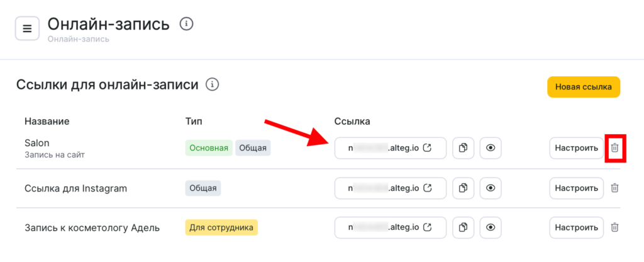Preview the косметолог Адель link via eye
The height and width of the screenshot is (262, 644).
(x=491, y=227)
